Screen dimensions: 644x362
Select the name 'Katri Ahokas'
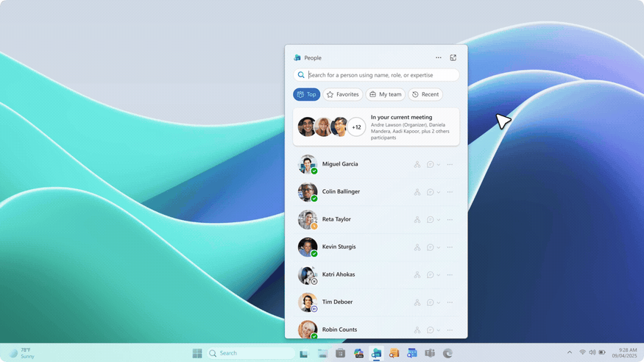pyautogui.click(x=339, y=274)
